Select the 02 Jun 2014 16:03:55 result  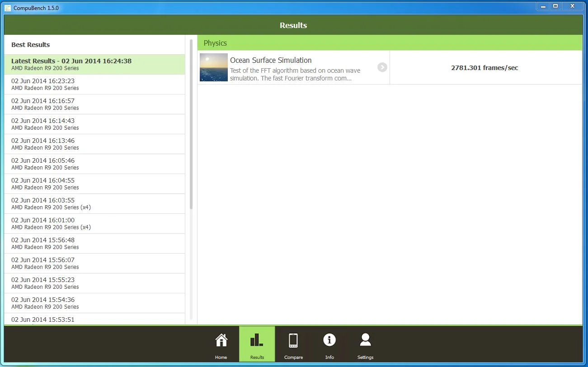94,204
